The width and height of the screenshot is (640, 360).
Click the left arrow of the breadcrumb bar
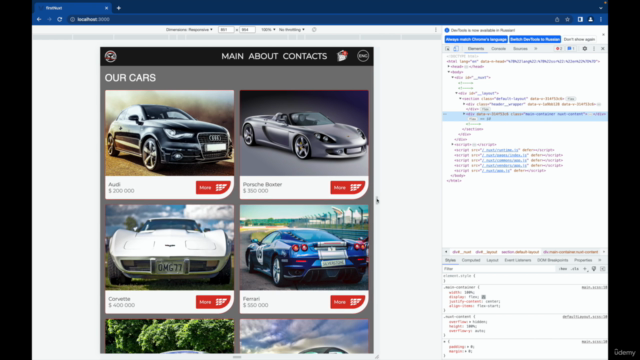pos(446,252)
